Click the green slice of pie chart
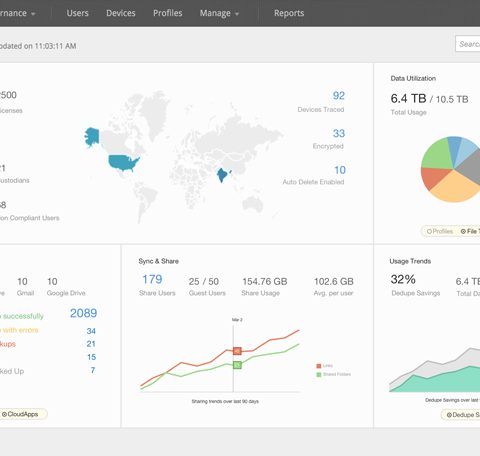Image resolution: width=480 pixels, height=456 pixels. [x=437, y=153]
